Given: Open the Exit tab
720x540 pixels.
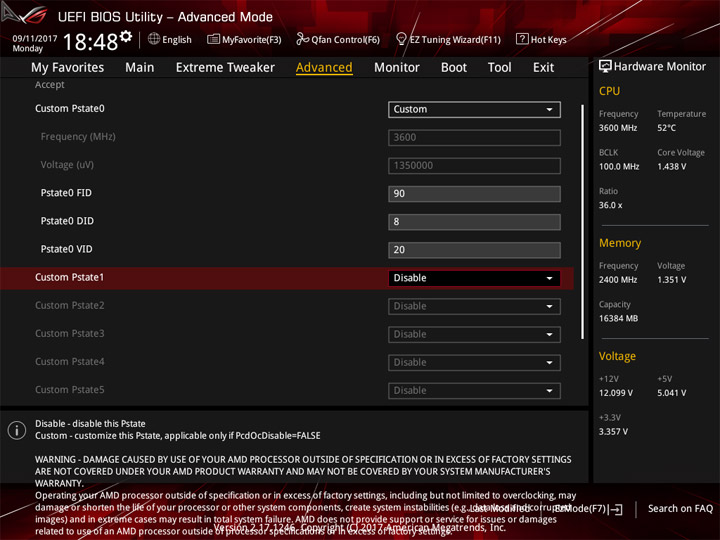Looking at the screenshot, I should click(x=543, y=68).
